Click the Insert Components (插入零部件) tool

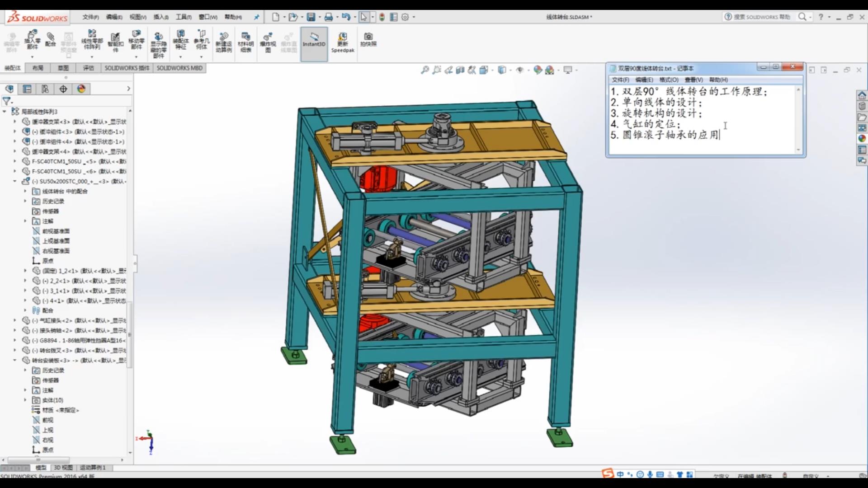[32, 39]
